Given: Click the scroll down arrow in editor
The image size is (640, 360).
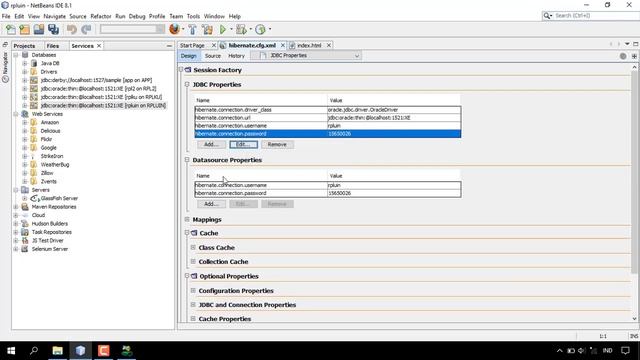Looking at the screenshot, I should tap(634, 319).
